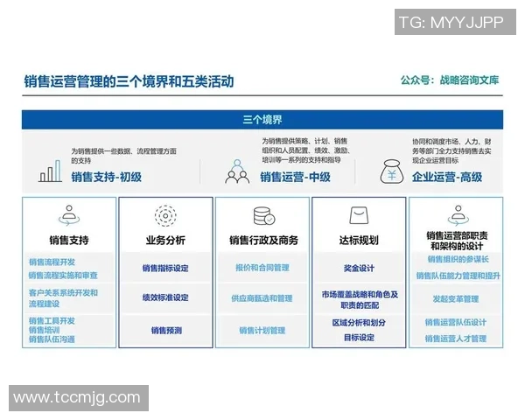Click the 业务分析 card title
Screen dimensions: 525x420
click(x=165, y=240)
